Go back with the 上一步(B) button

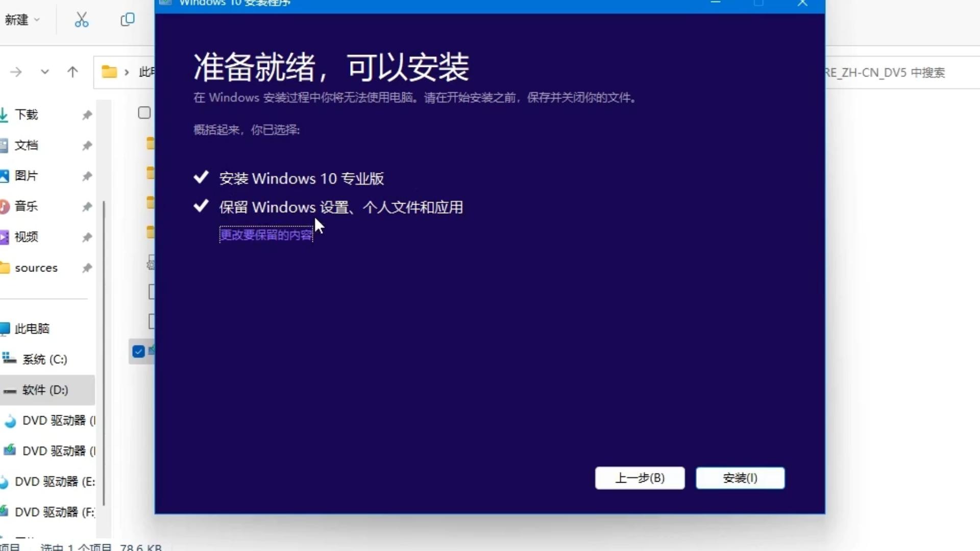(x=640, y=478)
